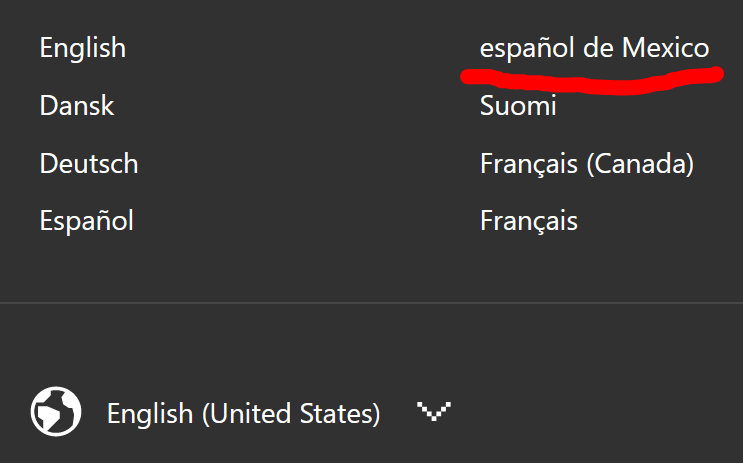
Task: Choose Dansk as the language
Action: click(x=77, y=105)
